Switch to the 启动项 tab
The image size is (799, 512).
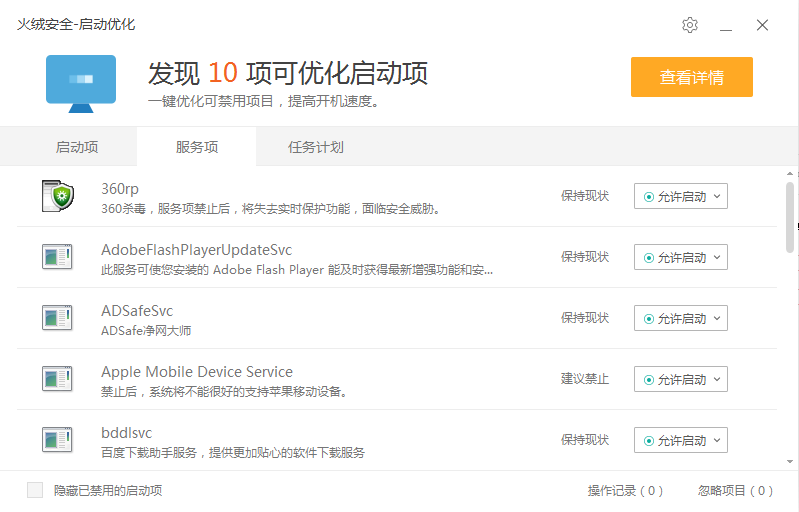tap(77, 147)
